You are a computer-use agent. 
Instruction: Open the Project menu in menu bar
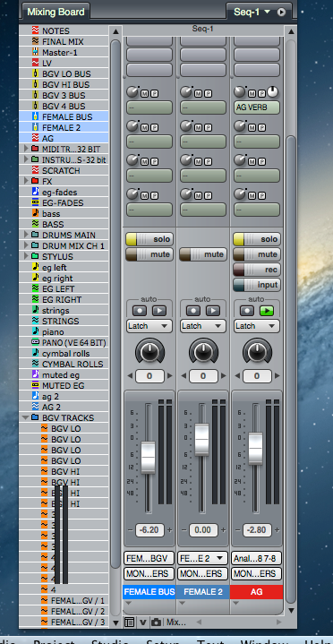click(x=54, y=642)
